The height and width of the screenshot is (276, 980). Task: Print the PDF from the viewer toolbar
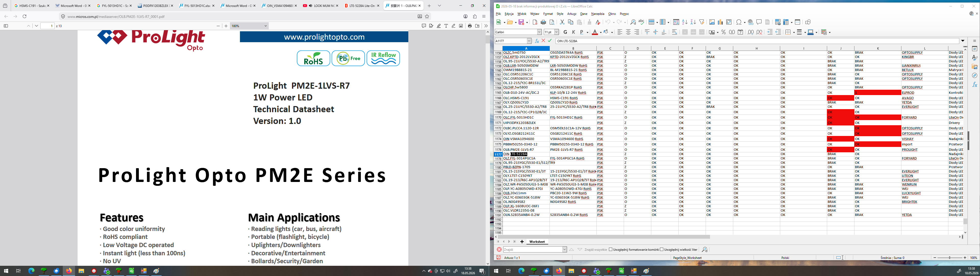(x=470, y=26)
